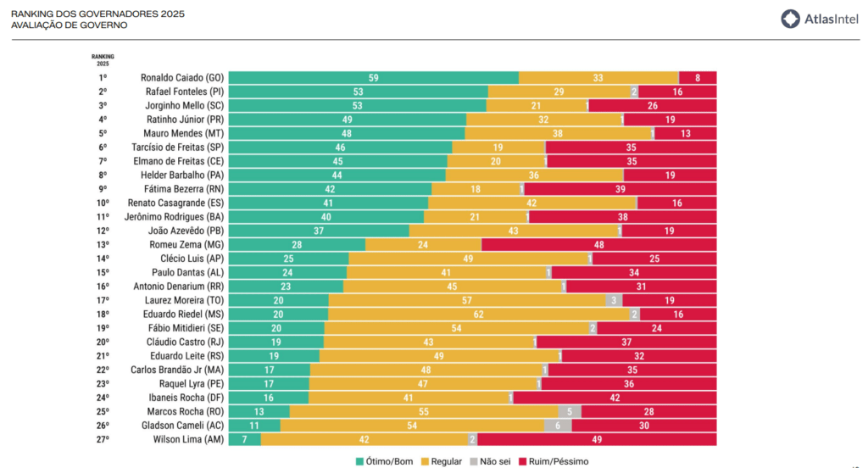Click the Ranking dos Governadores 2025 title

(x=97, y=14)
